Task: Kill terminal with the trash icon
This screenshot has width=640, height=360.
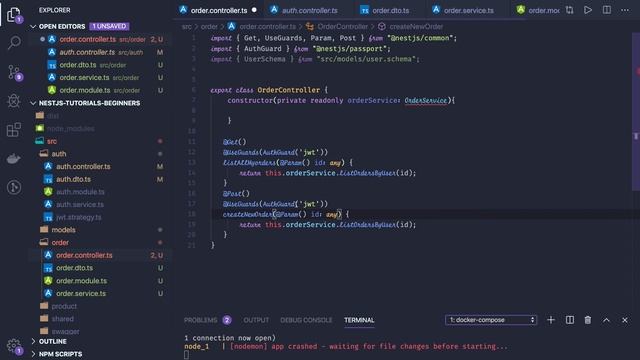Action: coord(588,320)
